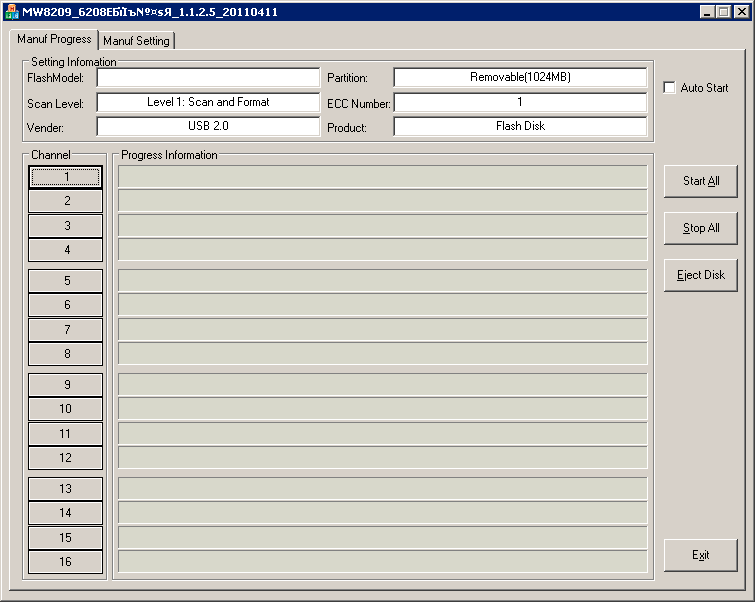Select channel 7 button
The image size is (755, 602).
coord(65,330)
